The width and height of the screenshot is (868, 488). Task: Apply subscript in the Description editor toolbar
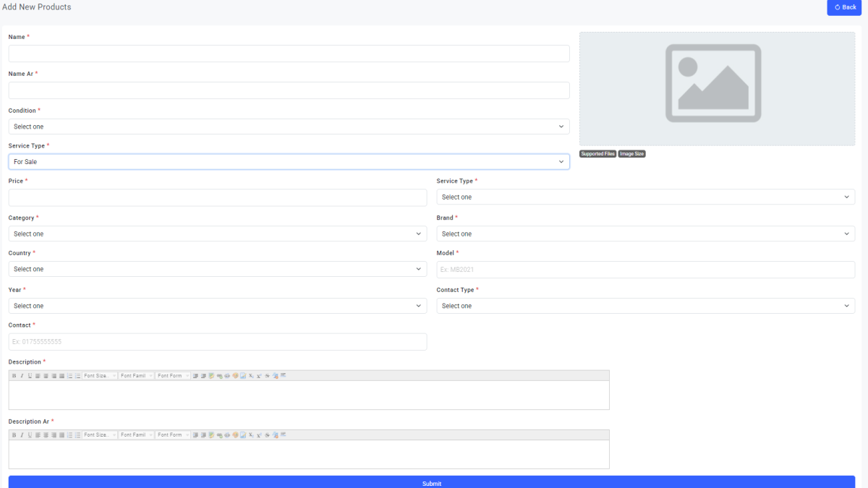pos(251,376)
